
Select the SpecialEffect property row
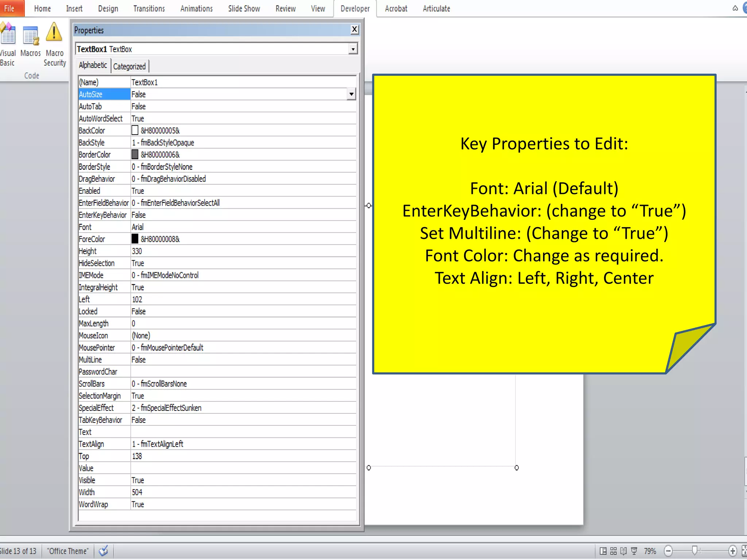(x=217, y=407)
